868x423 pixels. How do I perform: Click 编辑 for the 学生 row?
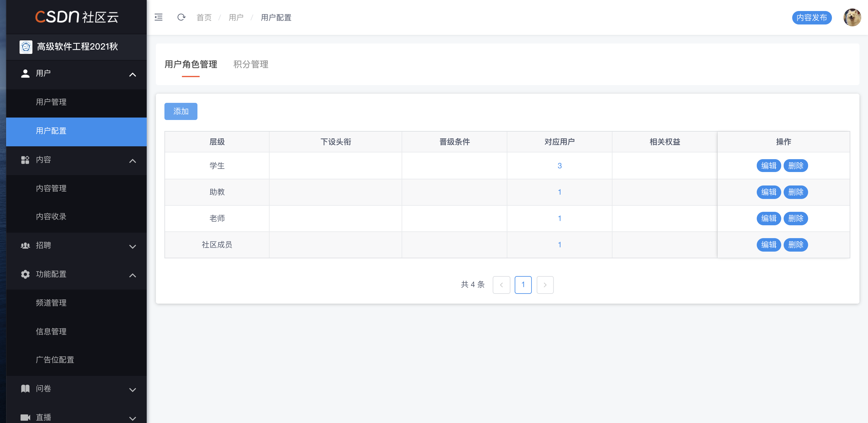[x=769, y=166]
